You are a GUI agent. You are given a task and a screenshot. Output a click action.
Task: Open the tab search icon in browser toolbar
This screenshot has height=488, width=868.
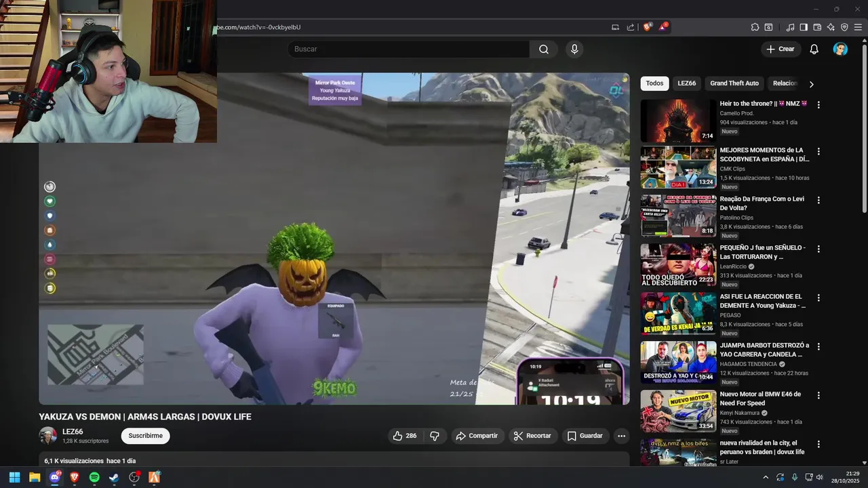point(768,27)
